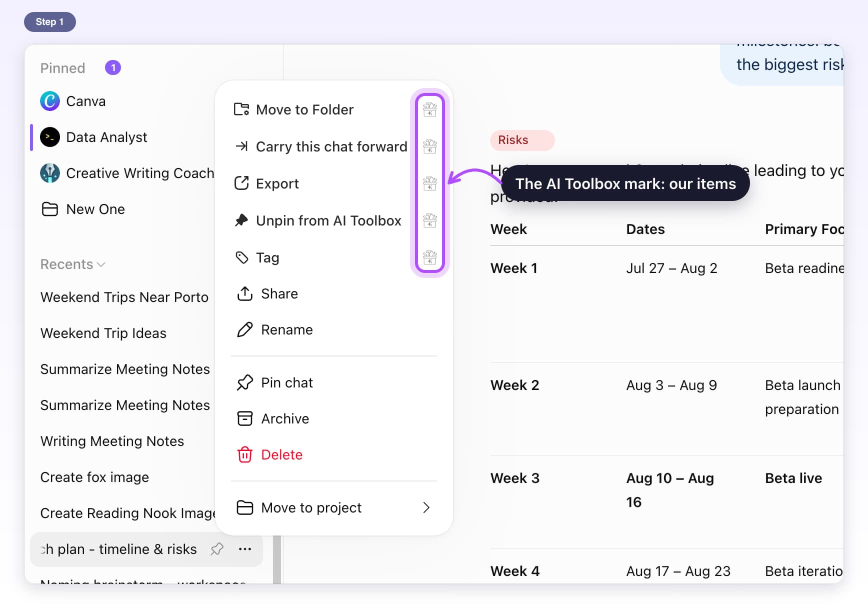Choose Rename from the menu
Image resolution: width=868 pixels, height=608 pixels.
[334, 329]
